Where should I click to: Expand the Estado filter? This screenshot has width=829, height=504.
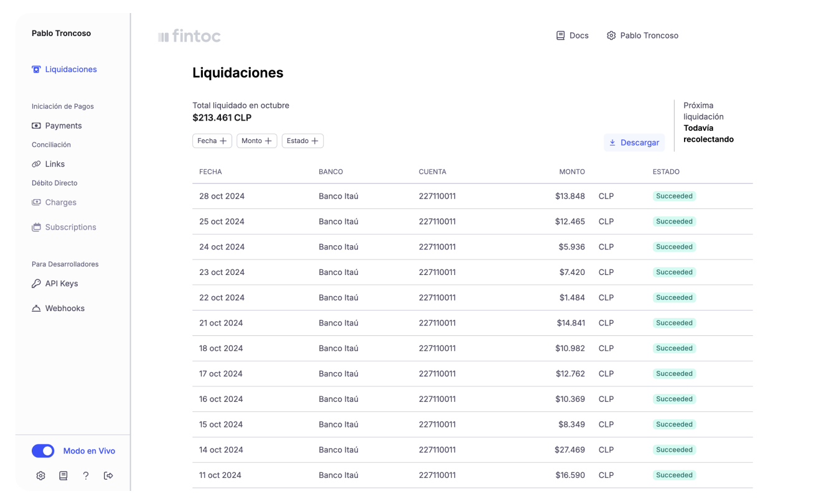pos(302,141)
